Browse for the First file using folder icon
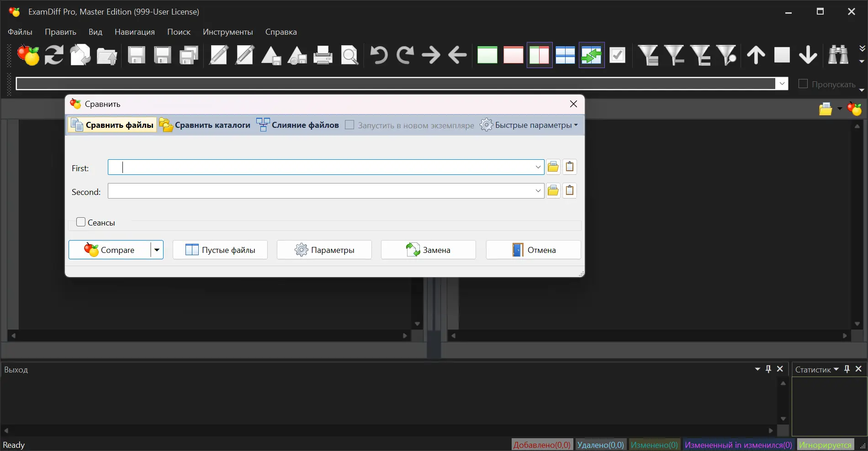Image resolution: width=868 pixels, height=451 pixels. pyautogui.click(x=553, y=167)
